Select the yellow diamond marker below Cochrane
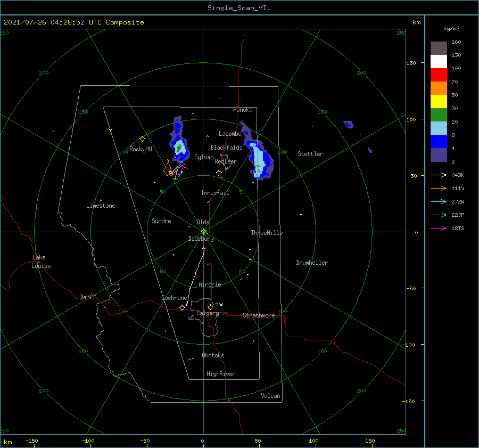The height and width of the screenshot is (448, 479). pyautogui.click(x=182, y=307)
